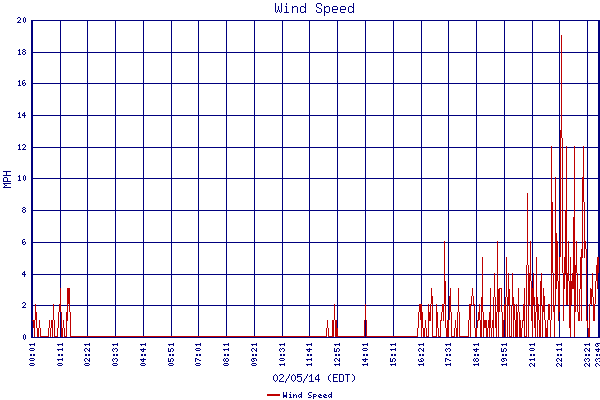Click y-axis value 16
The height and width of the screenshot is (400, 600).
(x=22, y=83)
